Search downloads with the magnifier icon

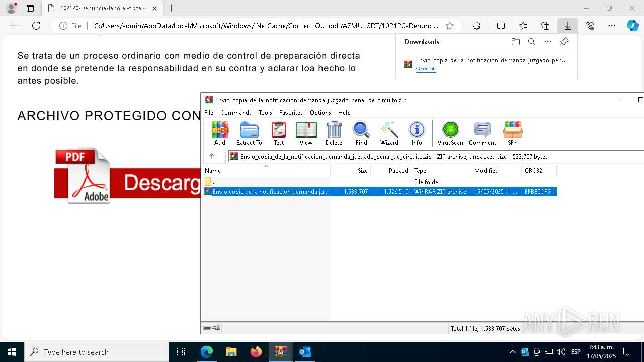(x=531, y=42)
